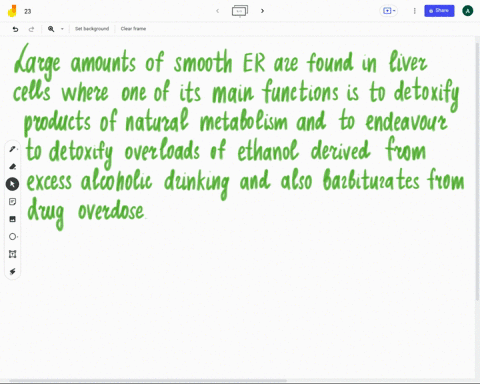Select the Eraser tool
This screenshot has width=480, height=384.
tap(13, 166)
